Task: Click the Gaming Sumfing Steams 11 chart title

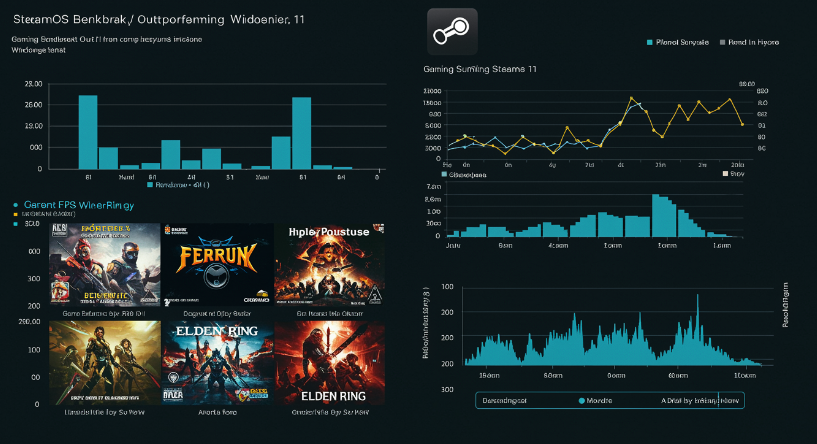Action: click(480, 69)
